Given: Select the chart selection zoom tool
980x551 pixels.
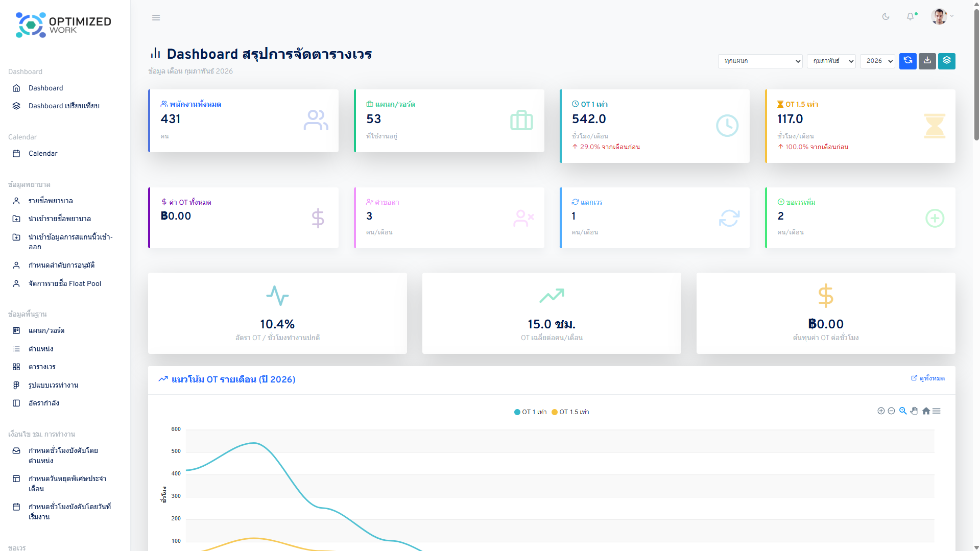Looking at the screenshot, I should (903, 411).
